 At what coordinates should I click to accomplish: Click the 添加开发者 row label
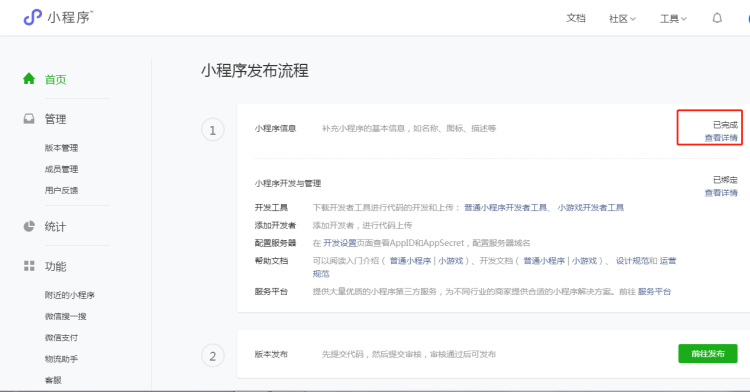pyautogui.click(x=275, y=225)
